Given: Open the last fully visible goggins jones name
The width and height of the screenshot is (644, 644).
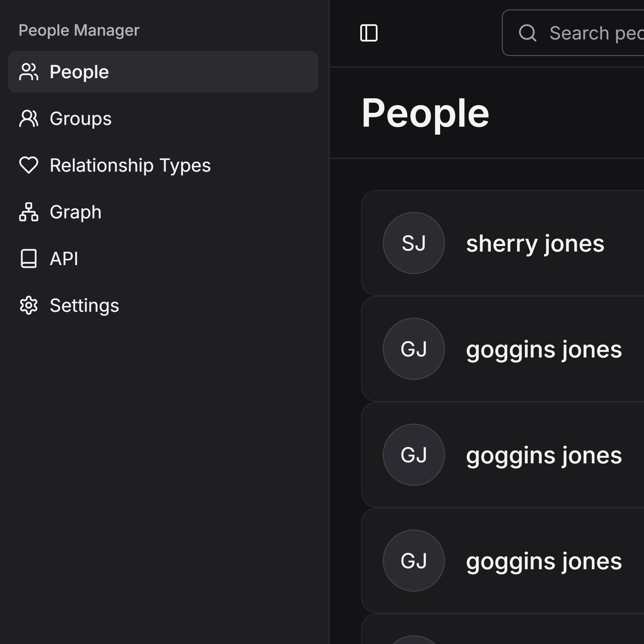Looking at the screenshot, I should point(544,561).
